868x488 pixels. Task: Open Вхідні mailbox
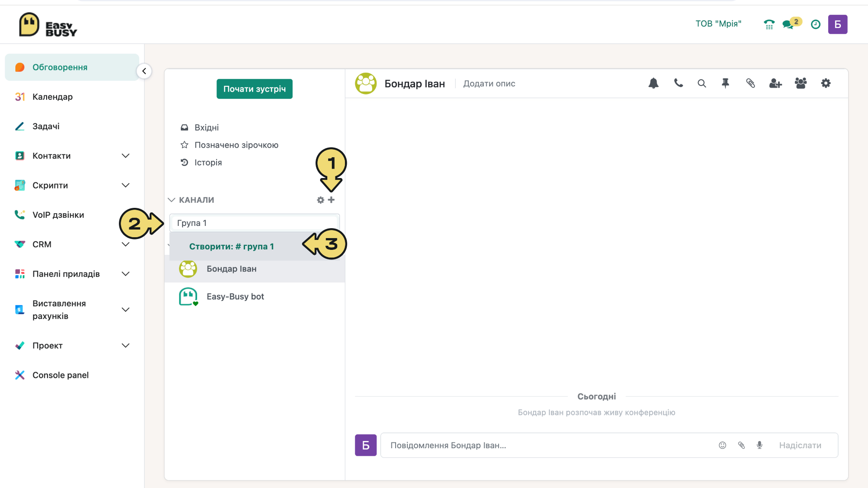tap(207, 127)
